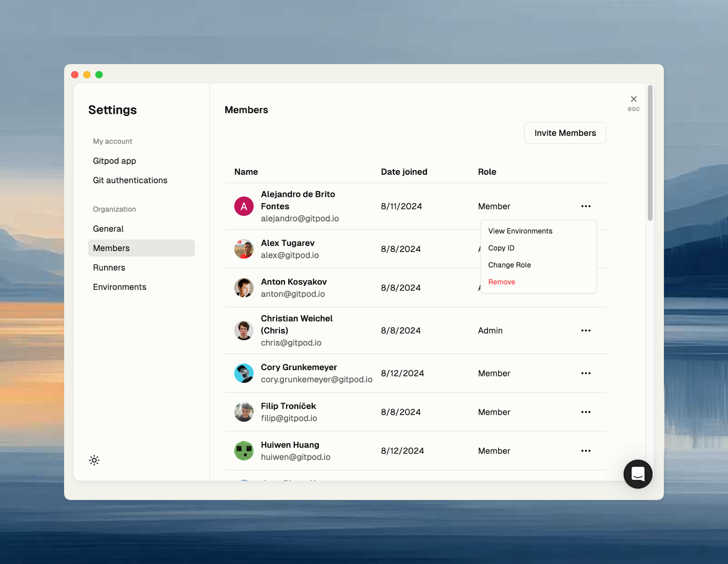Choose Remove from the member context menu
This screenshot has height=564, width=728.
tap(501, 282)
